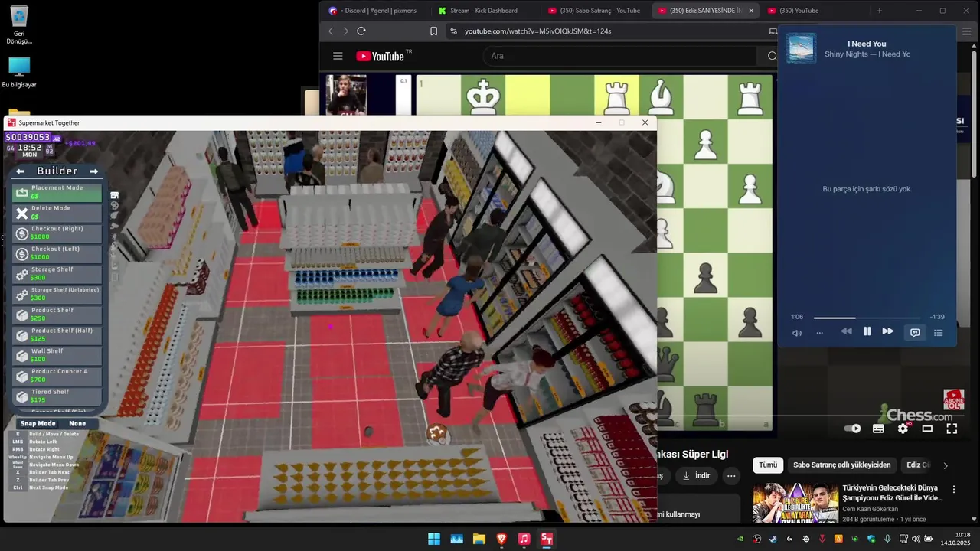Viewport: 980px width, 551px height.
Task: Switch YouTube to theater mode
Action: point(927,429)
